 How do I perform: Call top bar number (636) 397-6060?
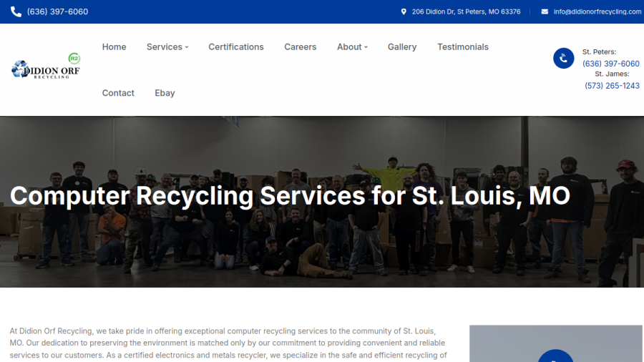pyautogui.click(x=57, y=12)
